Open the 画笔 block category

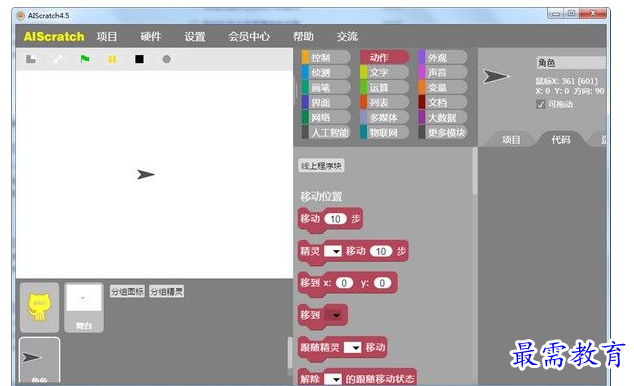click(x=326, y=87)
